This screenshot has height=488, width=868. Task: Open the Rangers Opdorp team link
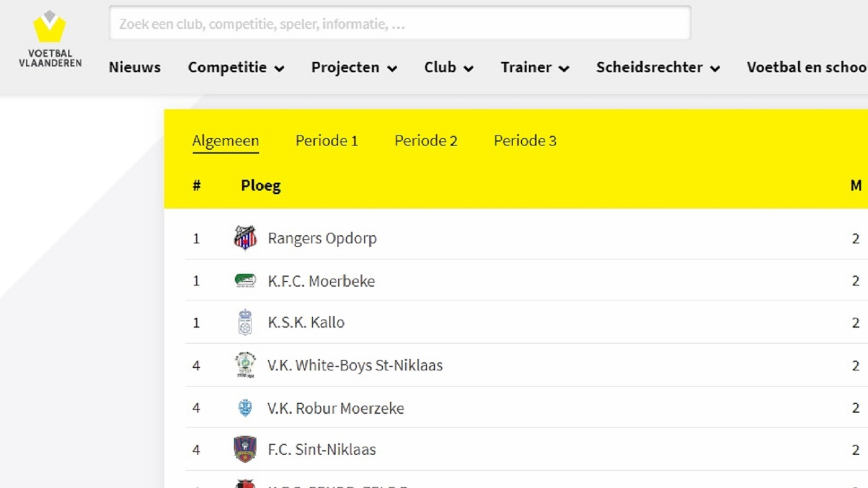click(322, 239)
